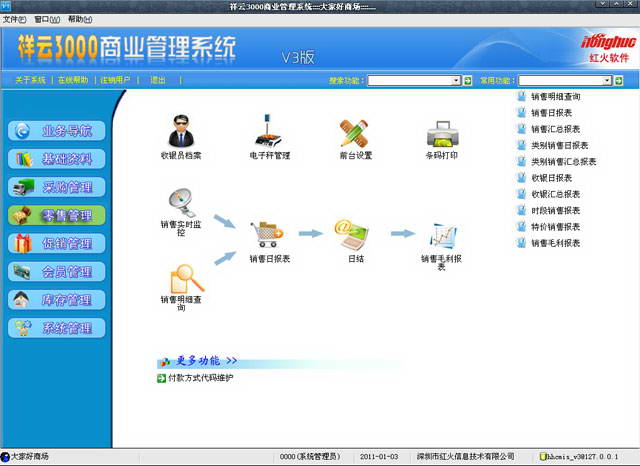
Task: Open the 搜索功能 dropdown arrow
Action: (456, 81)
